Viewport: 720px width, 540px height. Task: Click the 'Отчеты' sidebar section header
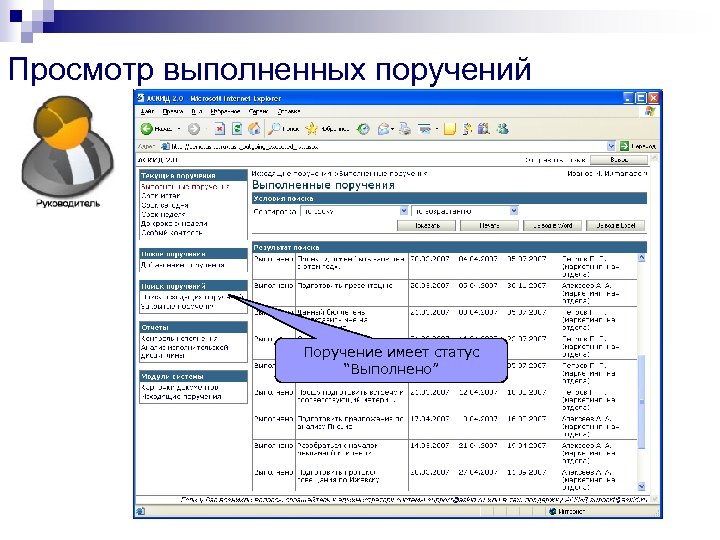click(x=193, y=327)
